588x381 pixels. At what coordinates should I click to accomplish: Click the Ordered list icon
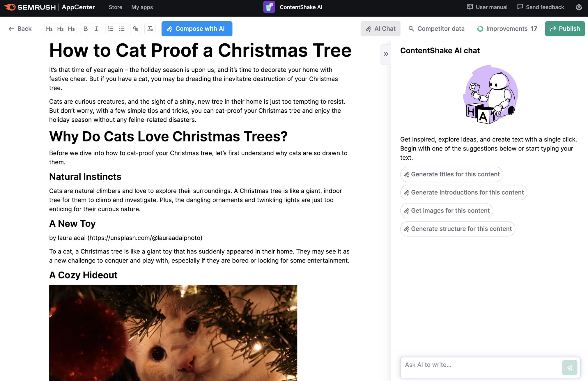[111, 28]
